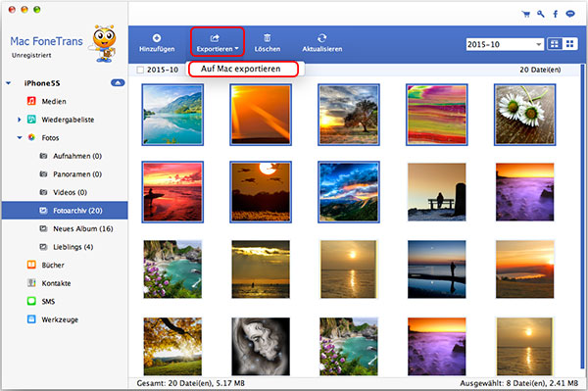588x391 pixels.
Task: Select the golden autumn tree landscape photo
Action: coord(172,346)
